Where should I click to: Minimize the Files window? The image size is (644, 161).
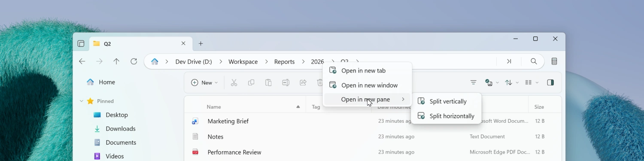[x=516, y=39]
